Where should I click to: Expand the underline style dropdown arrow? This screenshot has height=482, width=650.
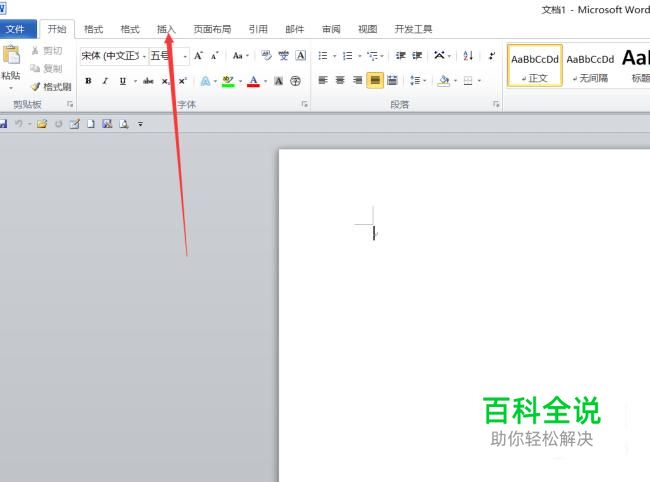pyautogui.click(x=135, y=81)
